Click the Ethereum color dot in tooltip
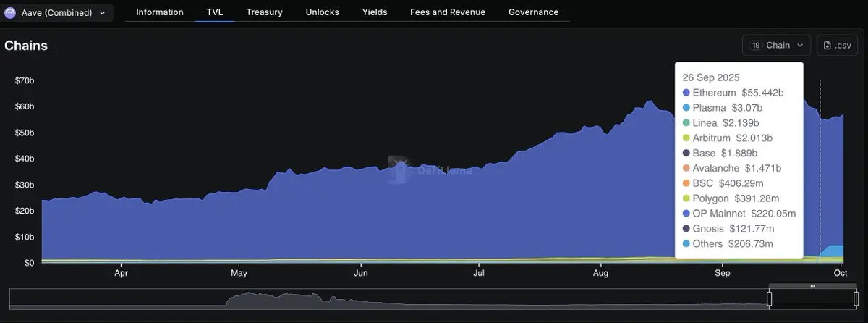868x323 pixels. [x=686, y=93]
